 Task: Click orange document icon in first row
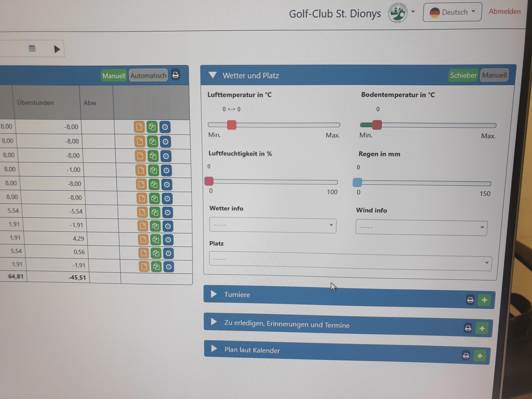[139, 127]
